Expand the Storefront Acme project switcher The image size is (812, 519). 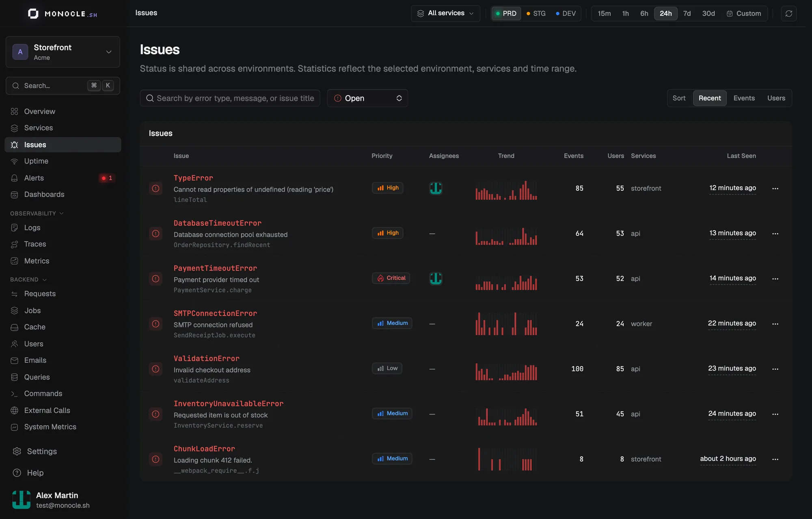click(x=63, y=52)
